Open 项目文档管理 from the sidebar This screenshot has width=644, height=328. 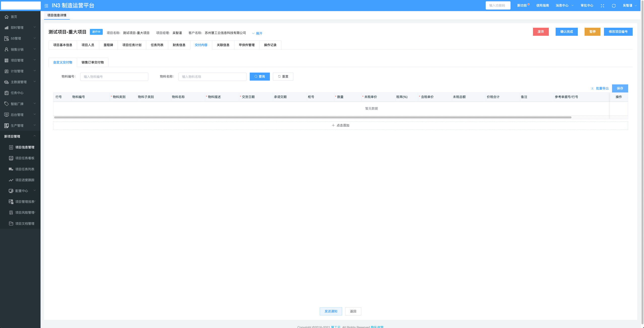[x=25, y=224]
